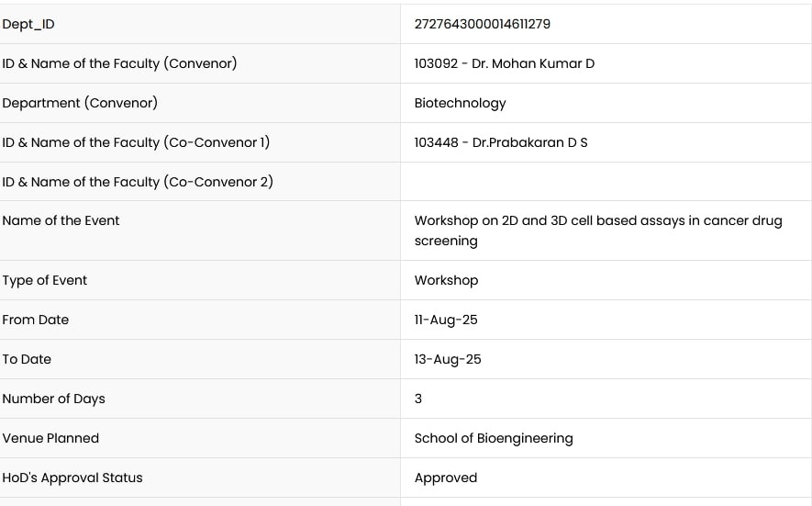Click the ID & Name of the Faculty (Convenor) label
This screenshot has height=506, width=812.
(x=119, y=63)
